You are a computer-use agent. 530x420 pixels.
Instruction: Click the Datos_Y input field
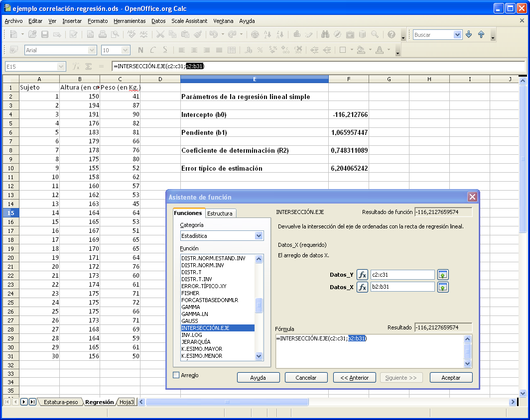[402, 275]
